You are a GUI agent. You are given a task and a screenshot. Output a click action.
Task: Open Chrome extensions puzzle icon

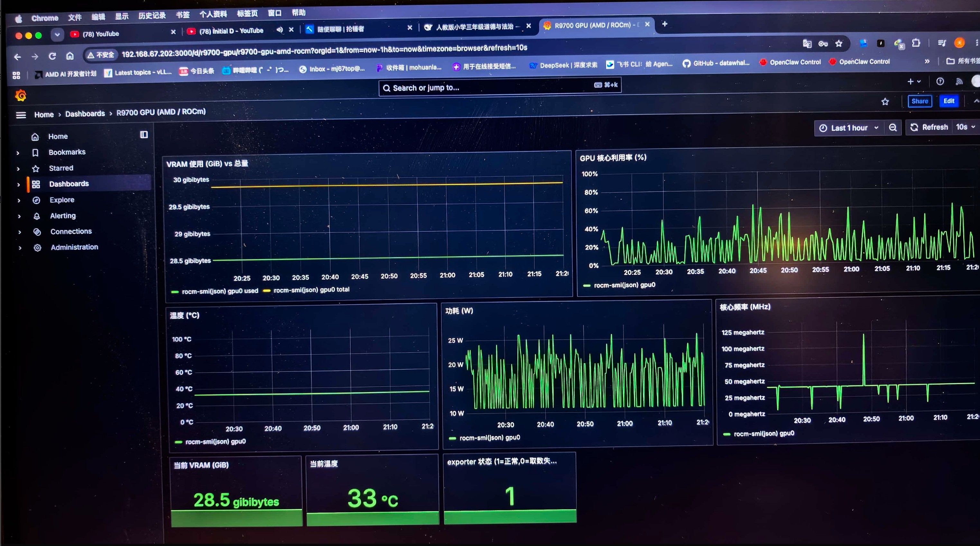point(916,42)
